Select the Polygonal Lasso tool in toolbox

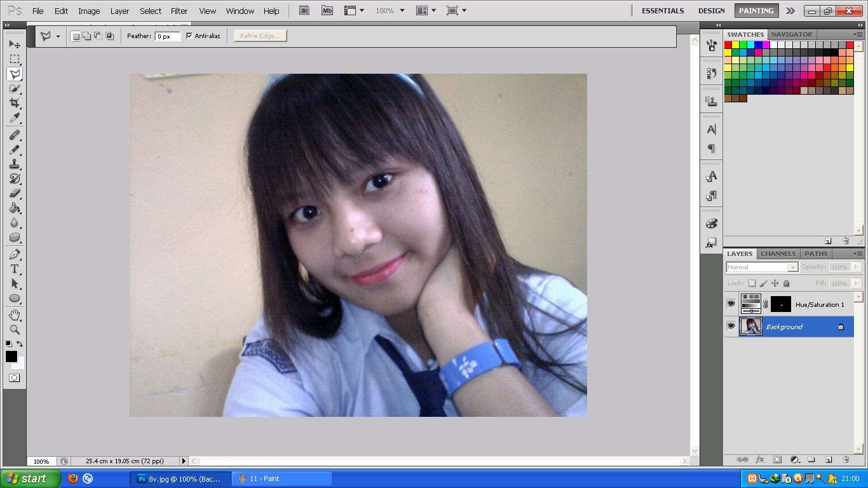click(14, 74)
